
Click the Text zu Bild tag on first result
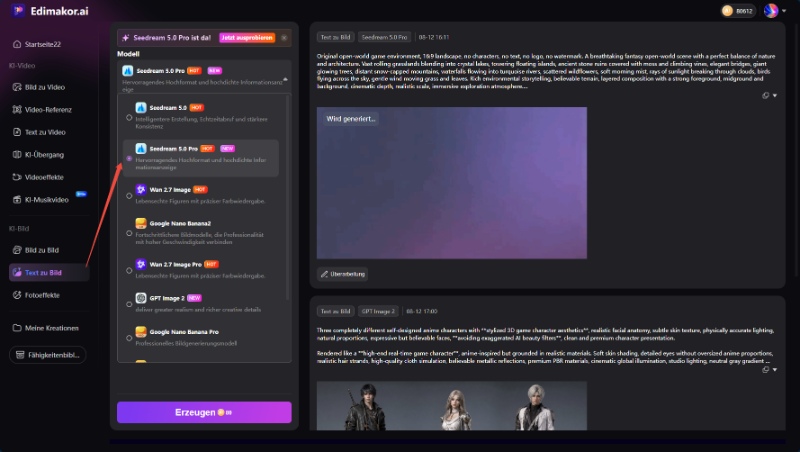click(335, 37)
